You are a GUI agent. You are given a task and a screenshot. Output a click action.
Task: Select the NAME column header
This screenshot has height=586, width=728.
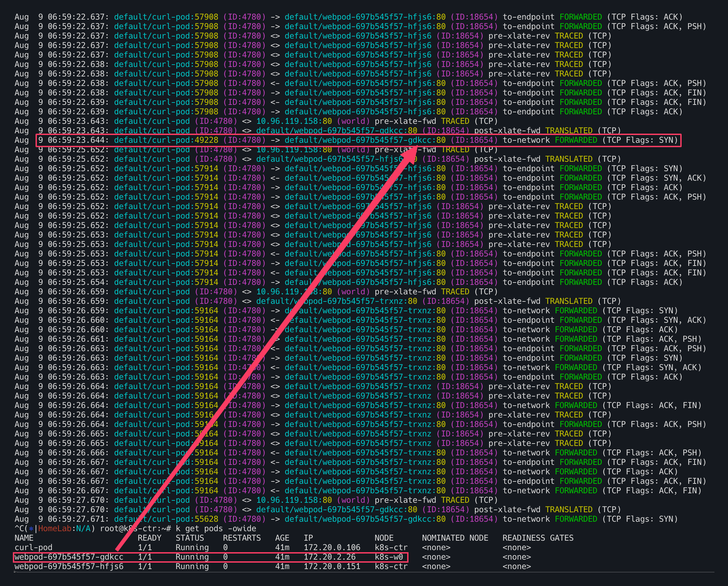(24, 538)
